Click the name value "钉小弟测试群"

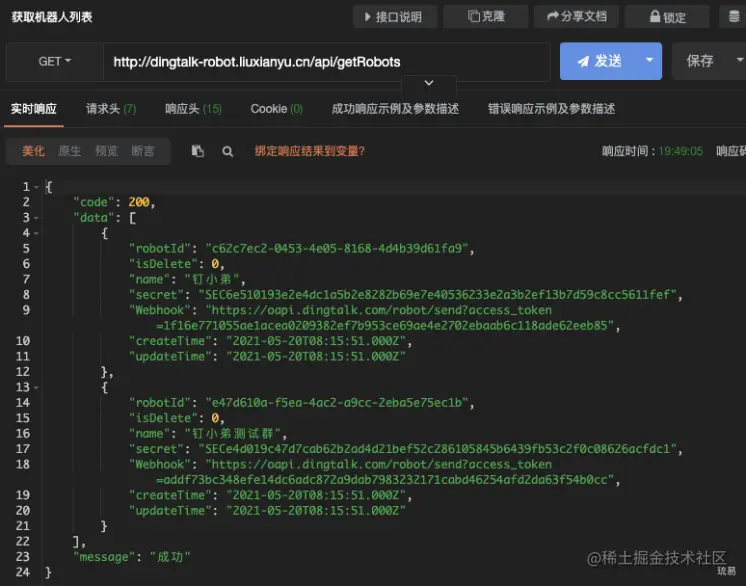[233, 433]
